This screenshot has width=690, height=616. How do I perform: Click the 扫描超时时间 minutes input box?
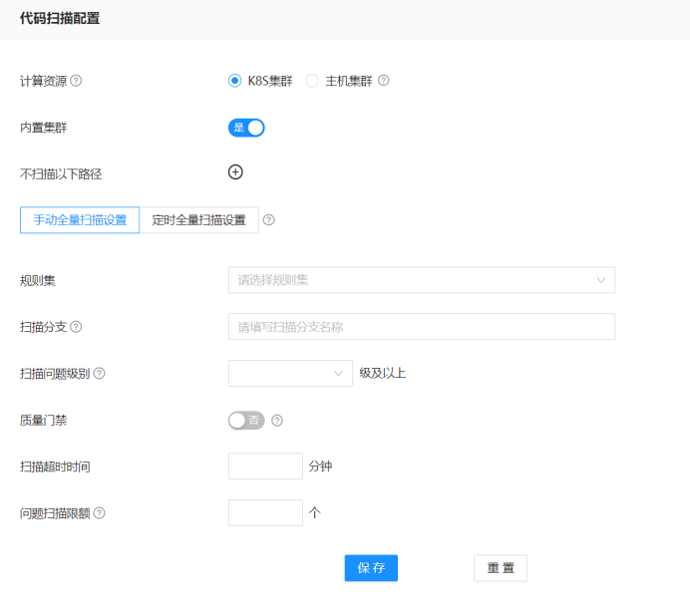[265, 466]
